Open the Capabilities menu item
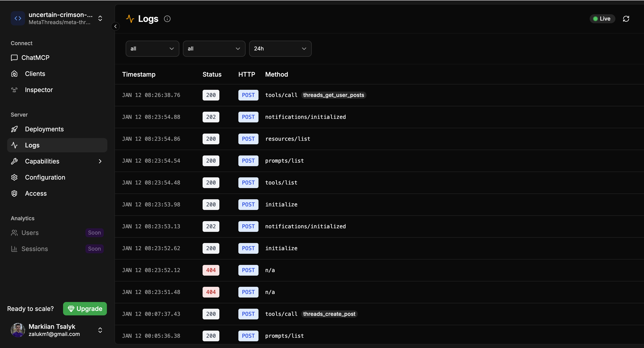 (57, 161)
